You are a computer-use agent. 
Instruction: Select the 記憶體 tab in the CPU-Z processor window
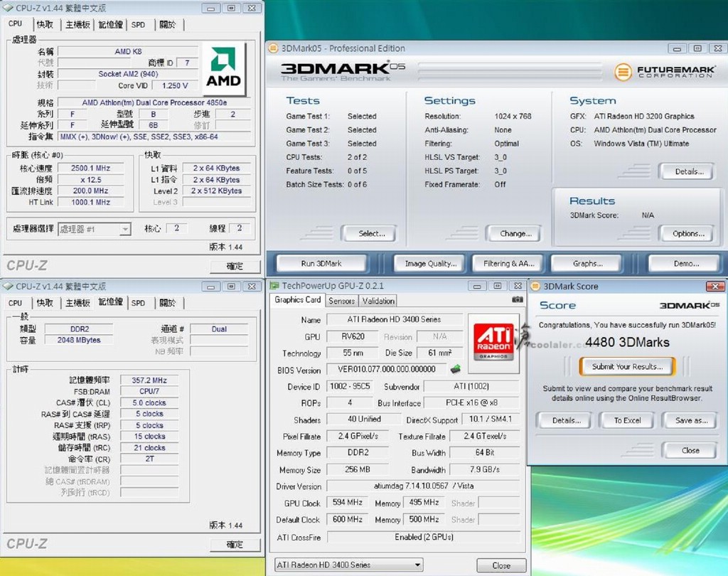pyautogui.click(x=110, y=24)
